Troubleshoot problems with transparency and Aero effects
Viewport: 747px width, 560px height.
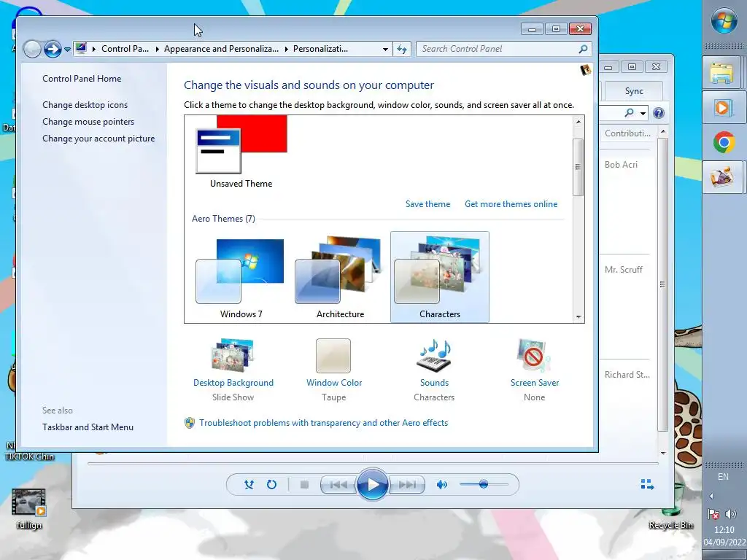click(x=323, y=423)
